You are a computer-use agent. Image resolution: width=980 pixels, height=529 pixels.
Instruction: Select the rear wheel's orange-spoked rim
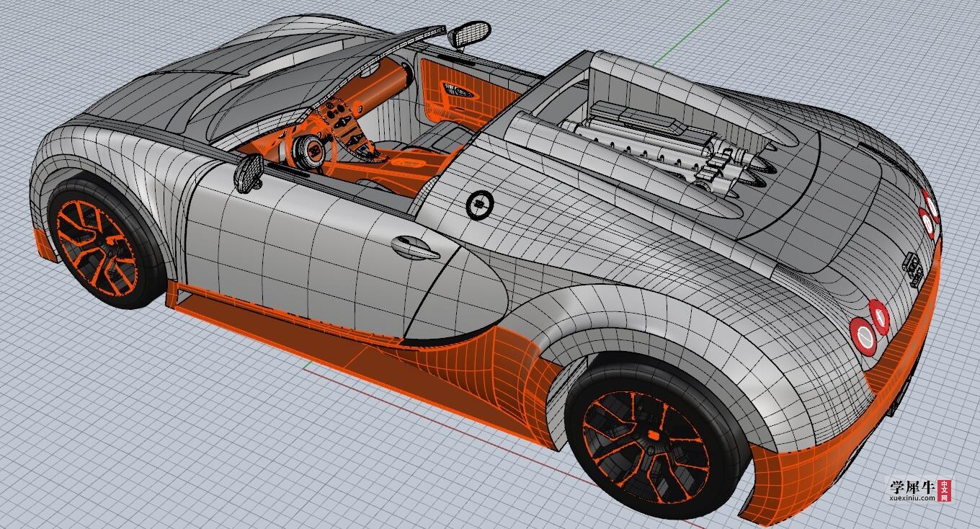point(645,446)
